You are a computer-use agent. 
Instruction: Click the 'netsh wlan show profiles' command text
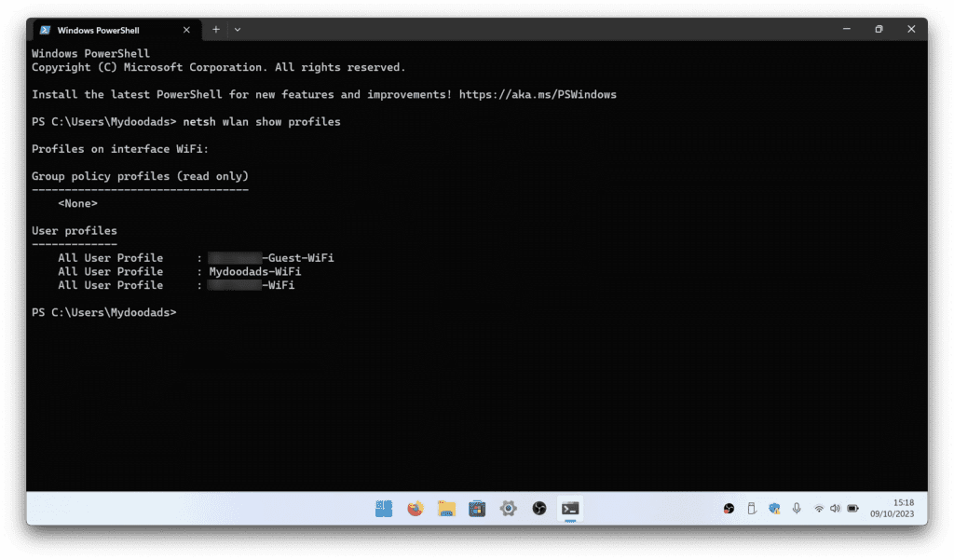262,122
